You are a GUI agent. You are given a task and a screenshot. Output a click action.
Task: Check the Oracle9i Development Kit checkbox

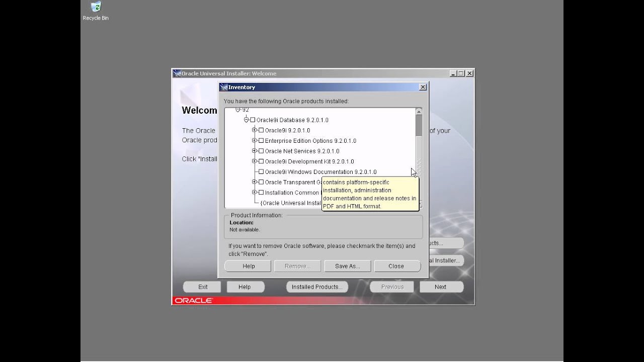pos(261,161)
